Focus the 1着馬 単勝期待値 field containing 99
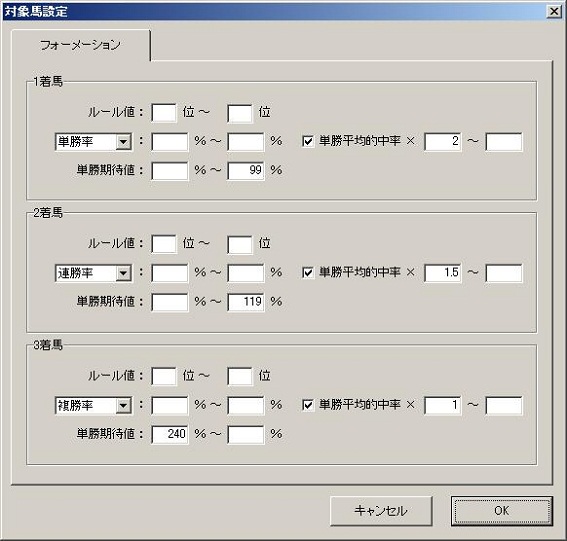 (x=246, y=171)
